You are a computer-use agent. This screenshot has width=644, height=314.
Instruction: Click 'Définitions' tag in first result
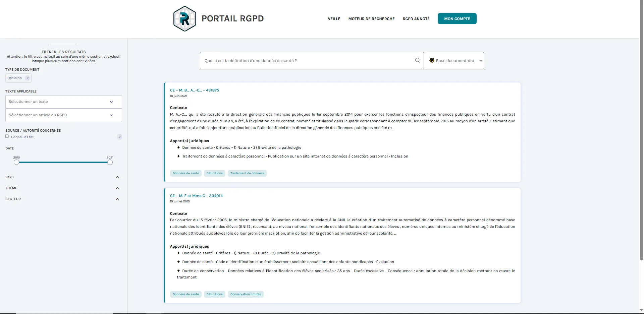coord(215,173)
